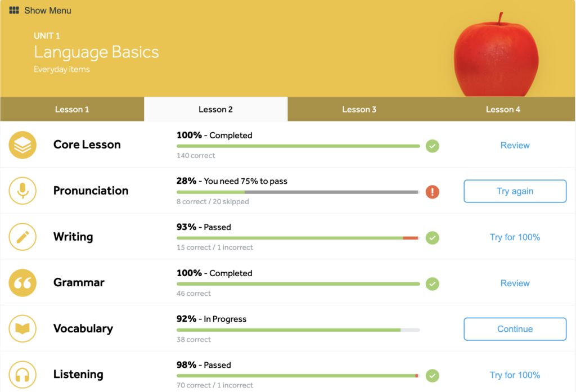The image size is (576, 392).
Task: Click the green checkmark for Core Lesson
Action: pyautogui.click(x=432, y=146)
